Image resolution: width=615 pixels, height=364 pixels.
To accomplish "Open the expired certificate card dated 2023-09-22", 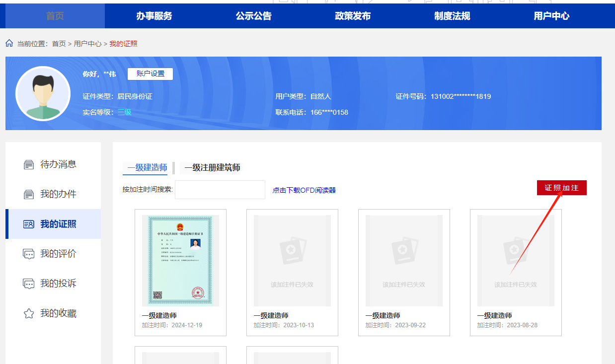I will coord(404,272).
